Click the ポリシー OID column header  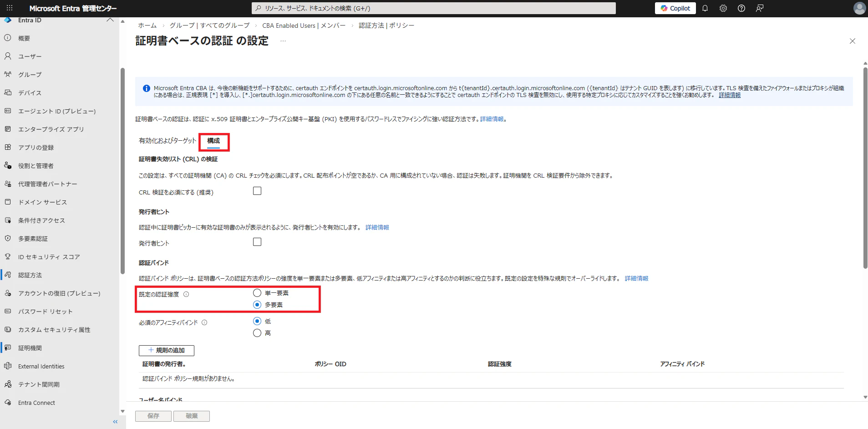tap(330, 364)
